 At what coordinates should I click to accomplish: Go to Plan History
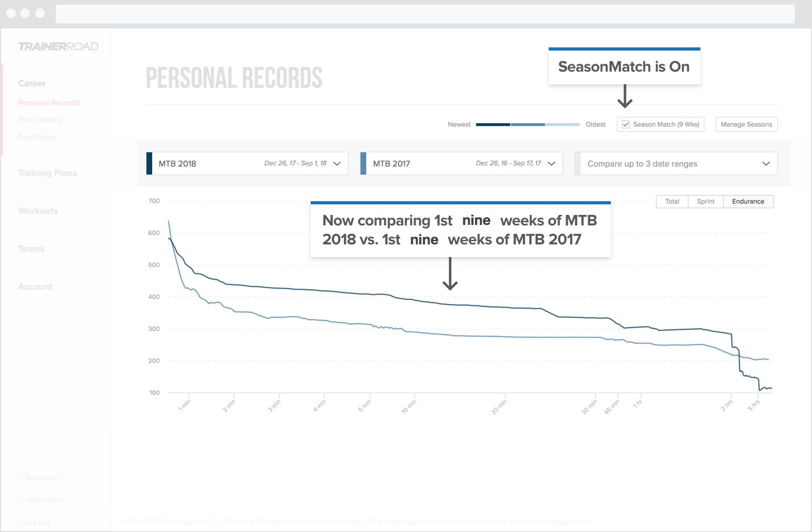pyautogui.click(x=39, y=120)
